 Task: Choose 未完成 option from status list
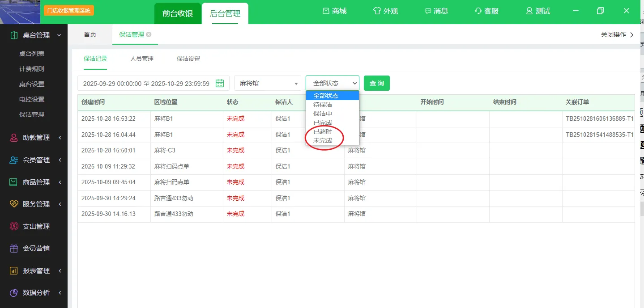pyautogui.click(x=323, y=140)
